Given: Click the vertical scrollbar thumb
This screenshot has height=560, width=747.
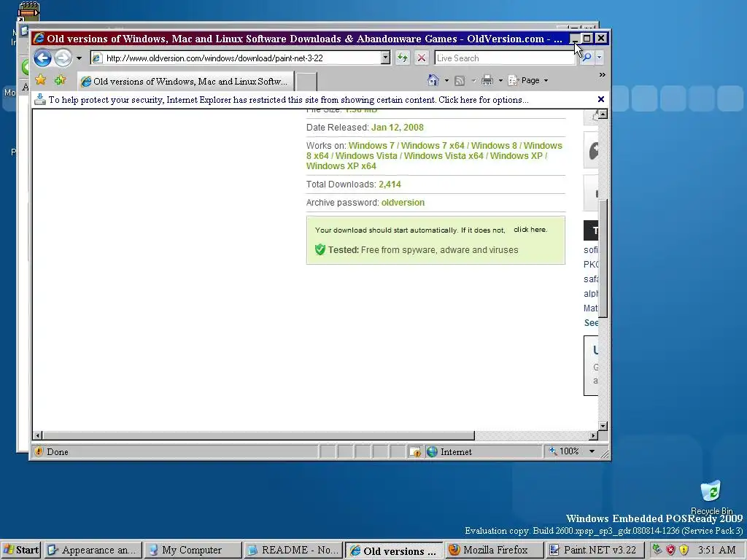Looking at the screenshot, I should tap(603, 259).
